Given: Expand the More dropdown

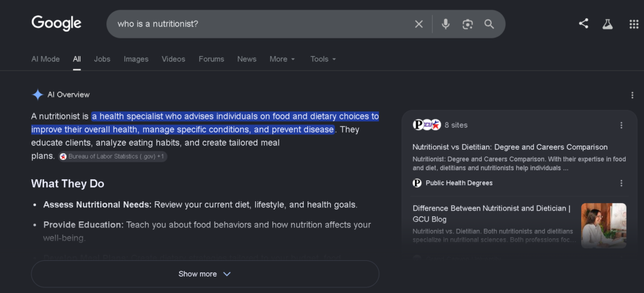Looking at the screenshot, I should (x=282, y=59).
